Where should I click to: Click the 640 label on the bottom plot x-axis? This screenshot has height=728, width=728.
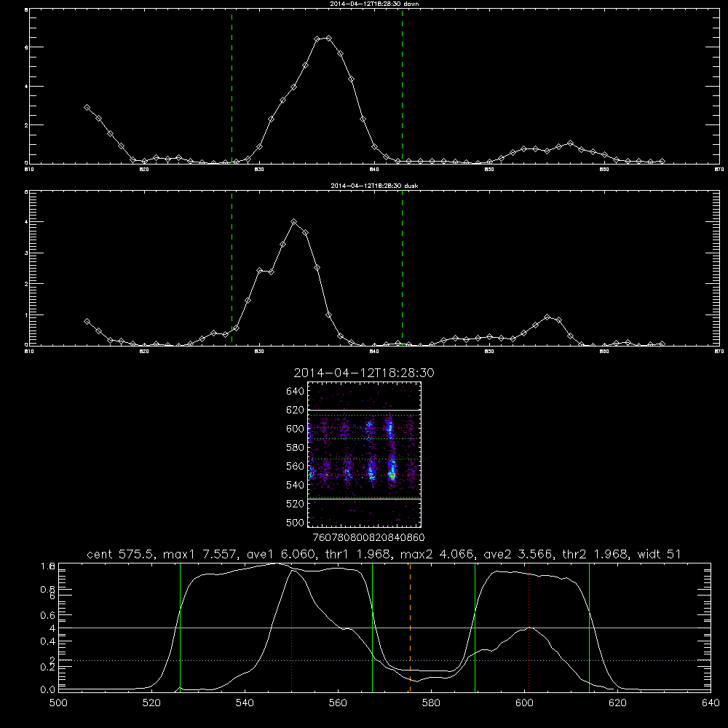[x=711, y=703]
